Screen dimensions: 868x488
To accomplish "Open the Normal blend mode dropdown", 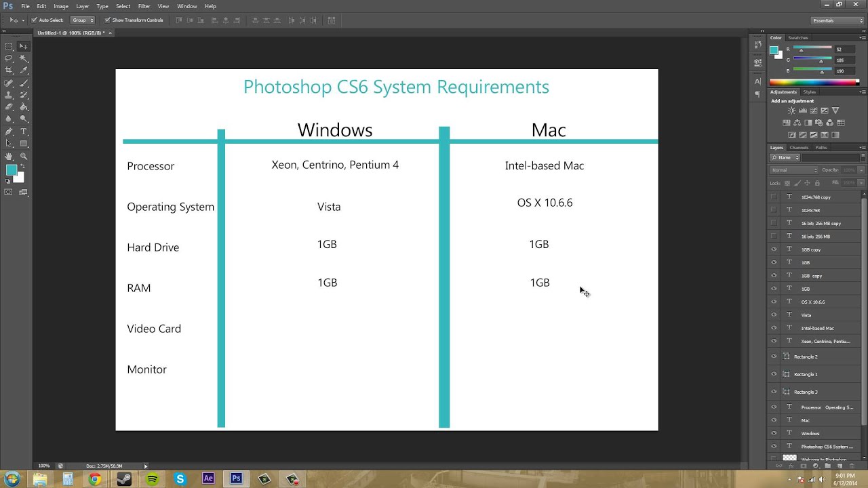I will point(793,170).
